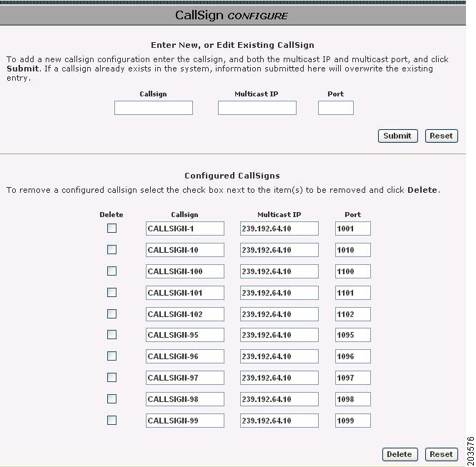The width and height of the screenshot is (476, 467).
Task: Edit the CALLSIGN-99 name field
Action: pyautogui.click(x=185, y=421)
